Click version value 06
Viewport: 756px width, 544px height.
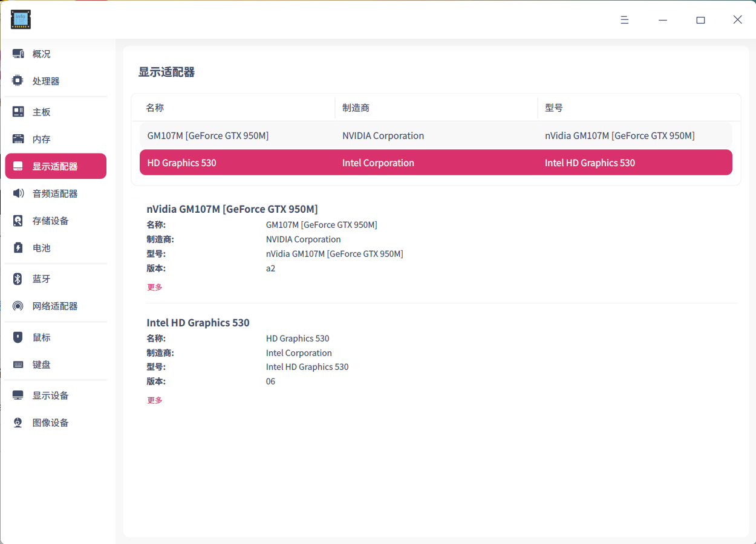(270, 381)
